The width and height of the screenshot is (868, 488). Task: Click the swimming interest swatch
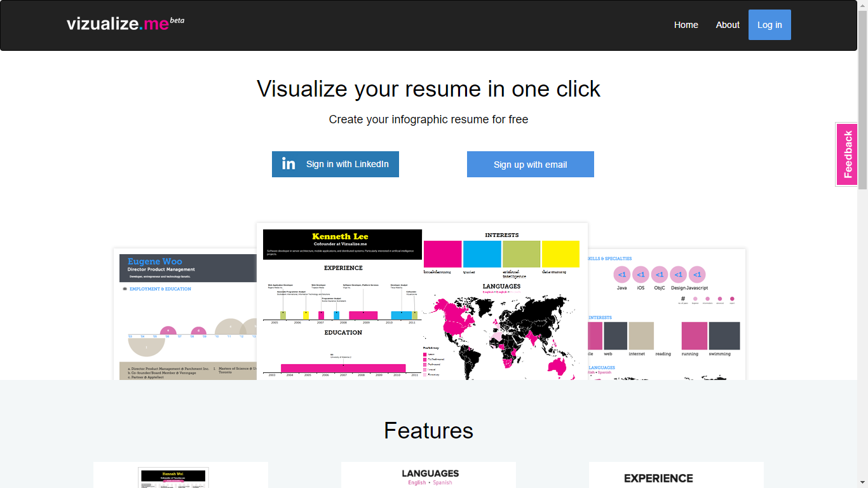tap(724, 335)
